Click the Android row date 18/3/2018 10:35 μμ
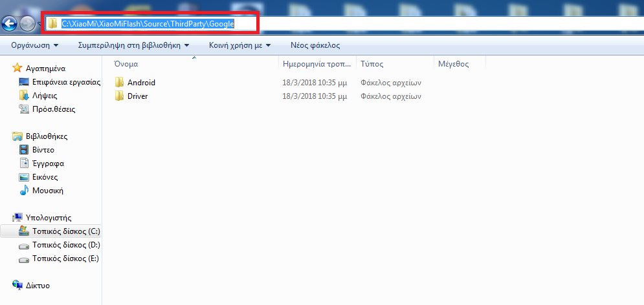 click(x=315, y=83)
